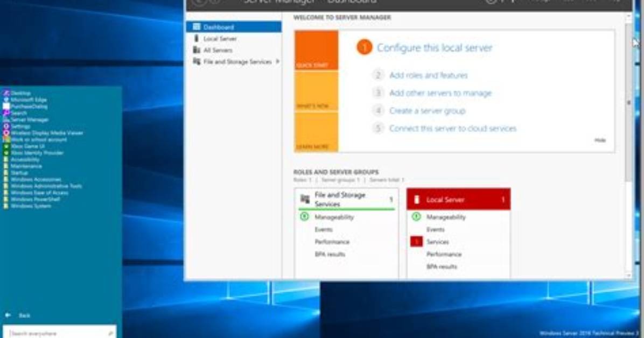Click the Desktop icon in the Start menu list

(x=6, y=93)
